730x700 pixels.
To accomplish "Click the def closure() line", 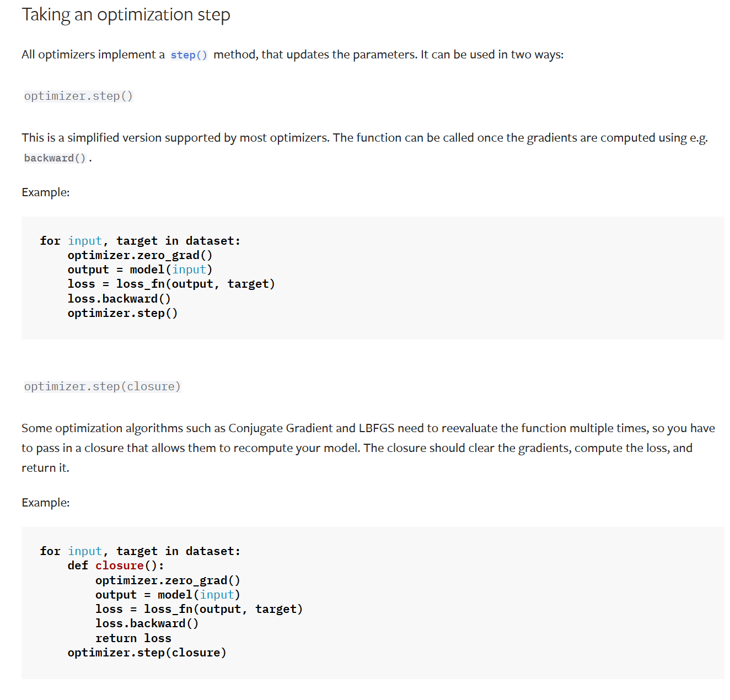I will pos(116,566).
